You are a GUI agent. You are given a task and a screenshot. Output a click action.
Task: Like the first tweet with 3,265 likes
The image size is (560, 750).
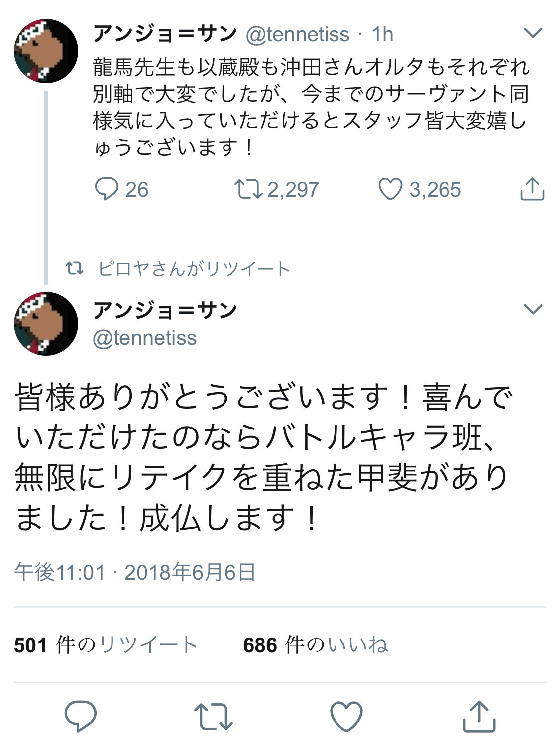pos(390,189)
